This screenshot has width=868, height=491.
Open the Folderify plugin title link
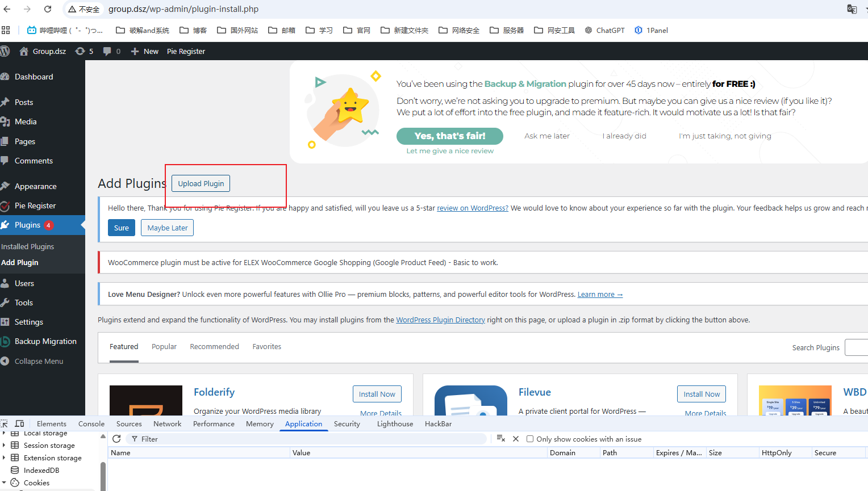click(214, 392)
